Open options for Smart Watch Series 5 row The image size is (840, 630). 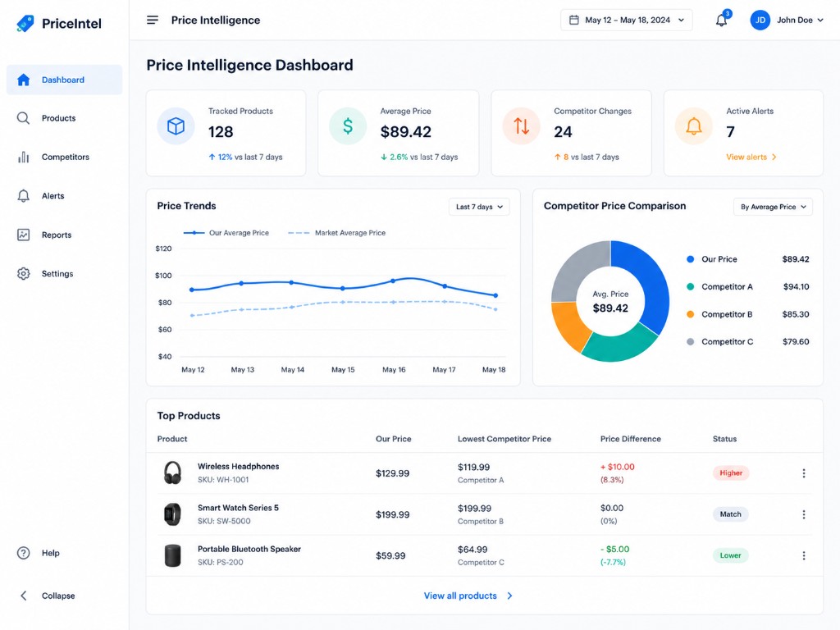(804, 514)
